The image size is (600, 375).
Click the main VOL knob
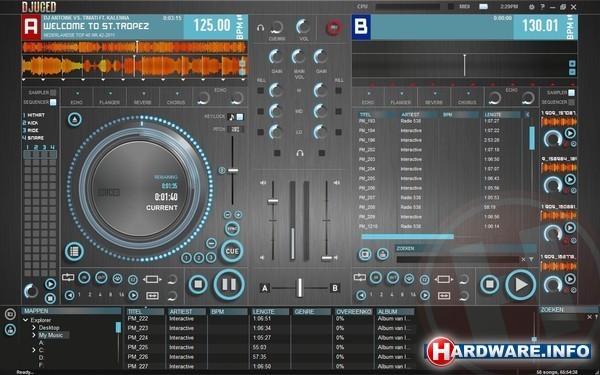(x=303, y=27)
